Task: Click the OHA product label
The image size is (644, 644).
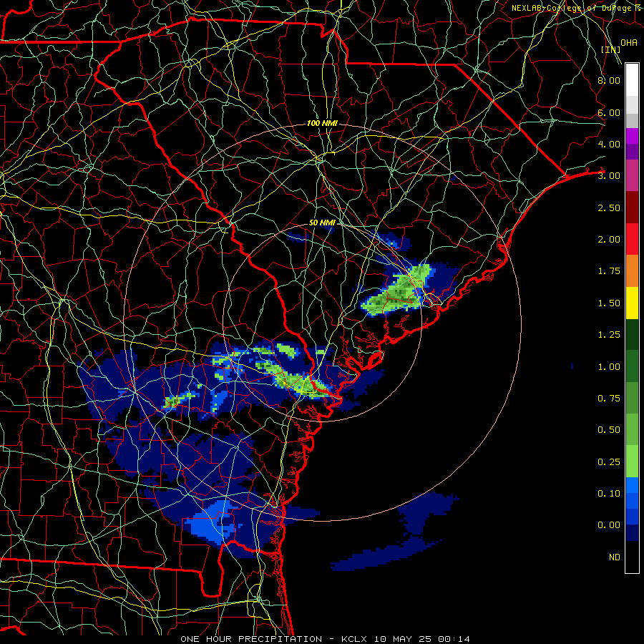Action: 629,42
